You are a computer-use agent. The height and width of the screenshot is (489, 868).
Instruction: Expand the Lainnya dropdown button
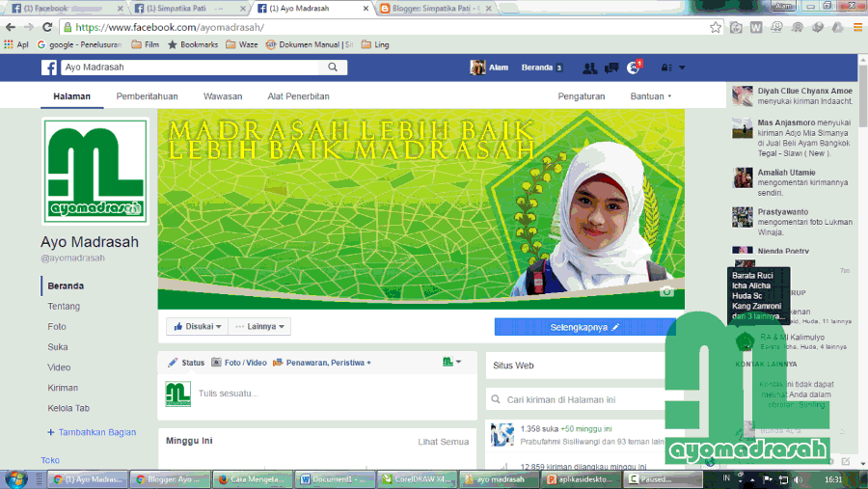(x=259, y=327)
